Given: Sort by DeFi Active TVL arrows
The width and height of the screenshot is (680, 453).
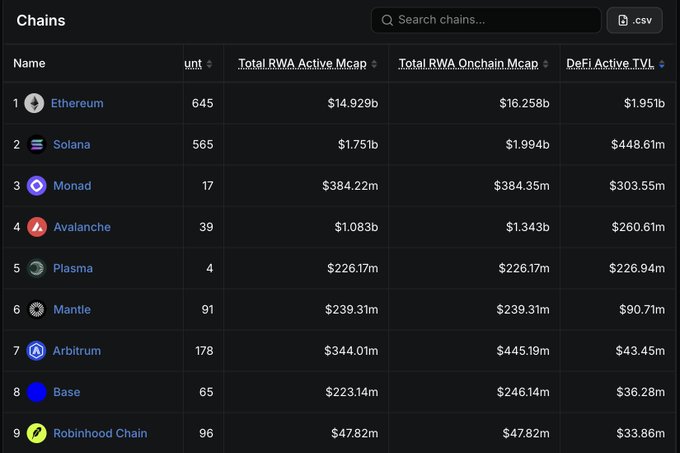Looking at the screenshot, I should pos(661,64).
